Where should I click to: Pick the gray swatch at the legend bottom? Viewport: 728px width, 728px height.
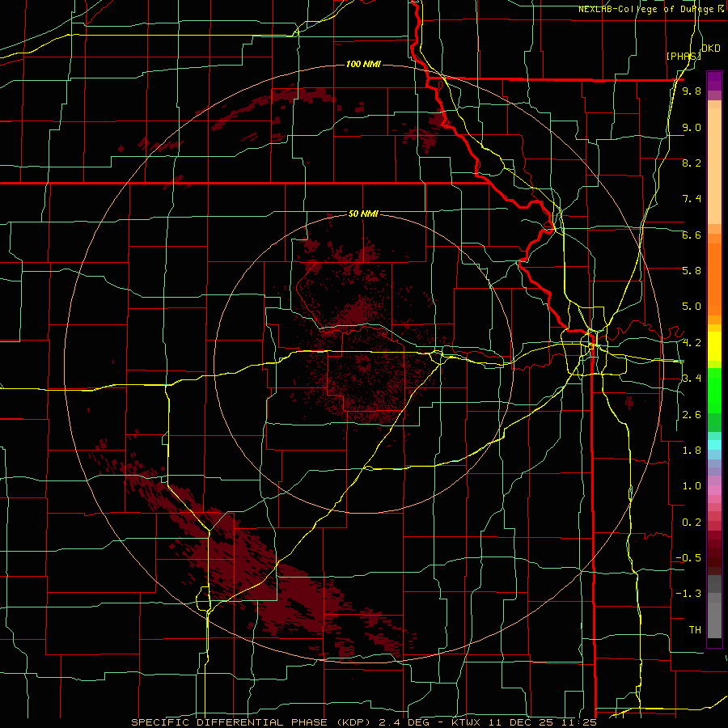[714, 622]
